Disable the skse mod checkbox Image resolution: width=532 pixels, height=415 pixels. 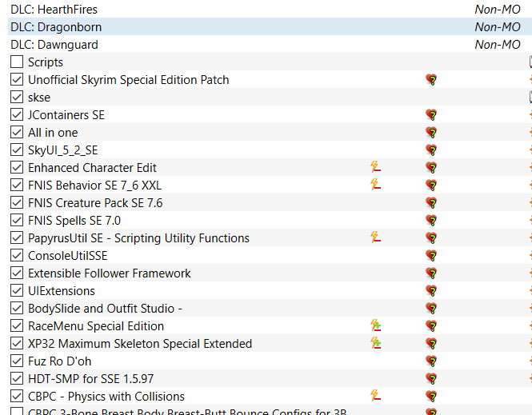pyautogui.click(x=17, y=98)
